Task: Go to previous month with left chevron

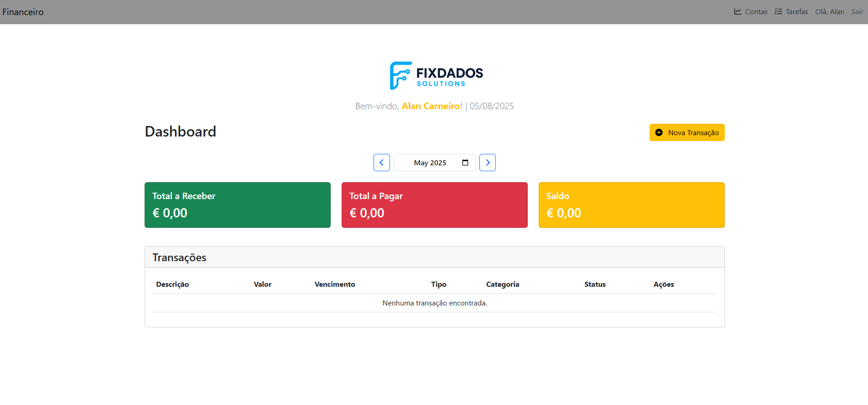Action: click(382, 163)
